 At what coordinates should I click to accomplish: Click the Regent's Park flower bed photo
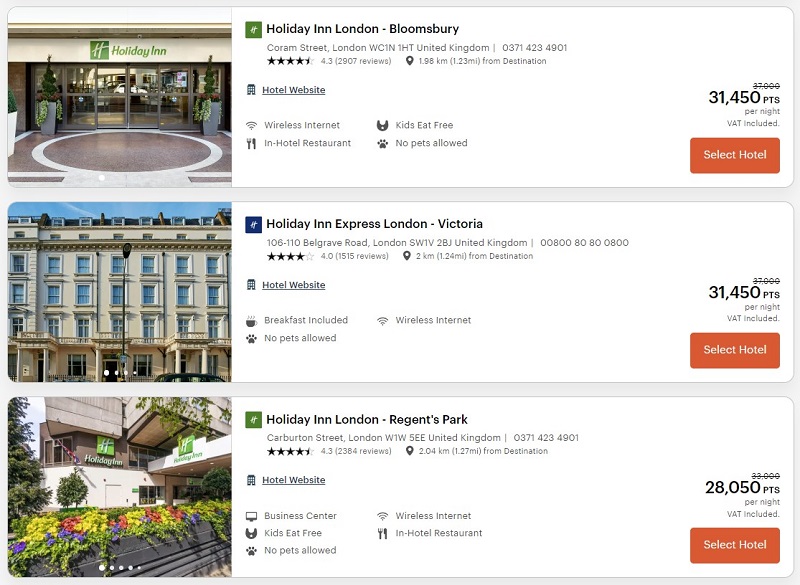[x=119, y=487]
